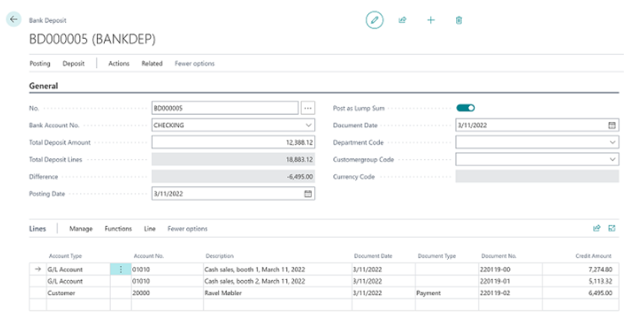Click 'Cash sales, booth 2' description
Screen dimensions: 644x336
click(x=277, y=281)
